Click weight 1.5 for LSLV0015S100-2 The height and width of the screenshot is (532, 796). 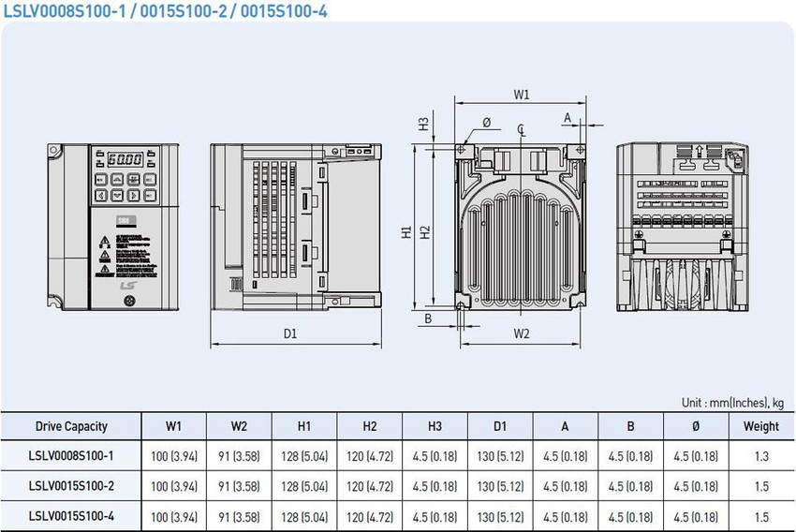[x=761, y=487]
